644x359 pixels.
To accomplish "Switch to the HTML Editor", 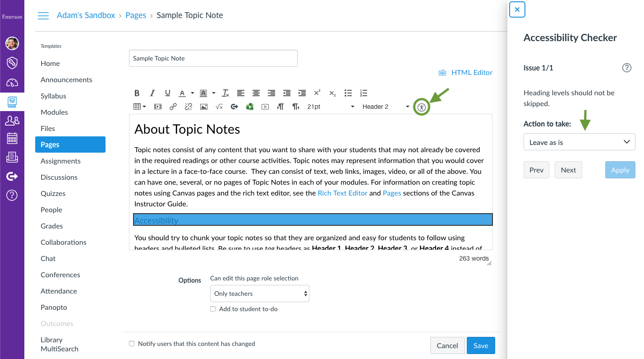I will 465,72.
